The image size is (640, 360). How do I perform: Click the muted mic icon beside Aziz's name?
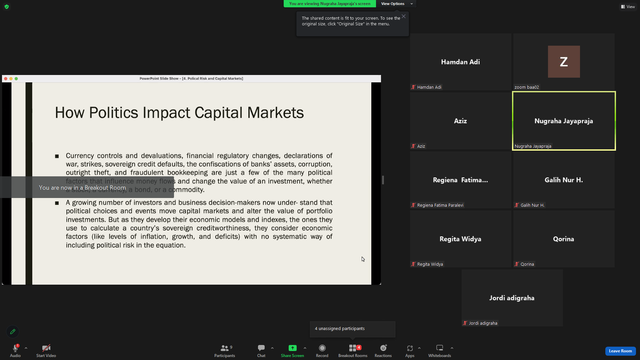(x=413, y=146)
